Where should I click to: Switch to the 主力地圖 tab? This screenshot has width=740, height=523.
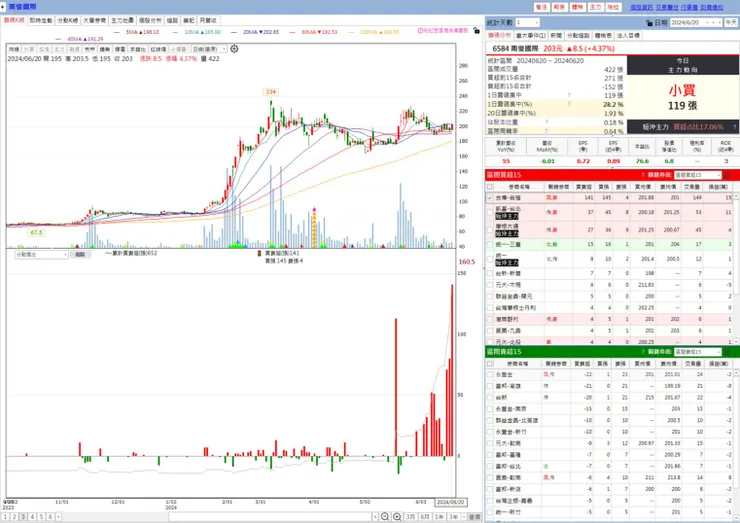click(x=122, y=21)
